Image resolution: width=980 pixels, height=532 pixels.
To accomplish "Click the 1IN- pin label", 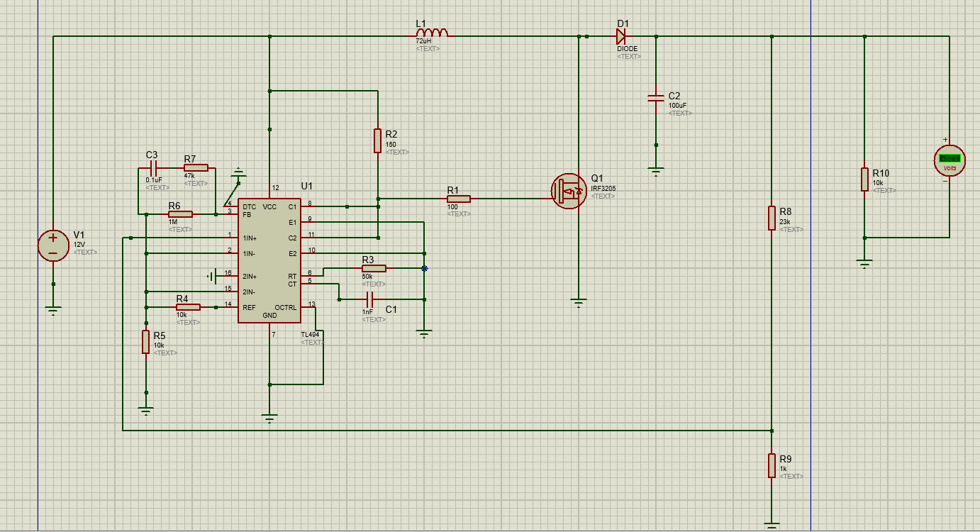I will [x=249, y=253].
